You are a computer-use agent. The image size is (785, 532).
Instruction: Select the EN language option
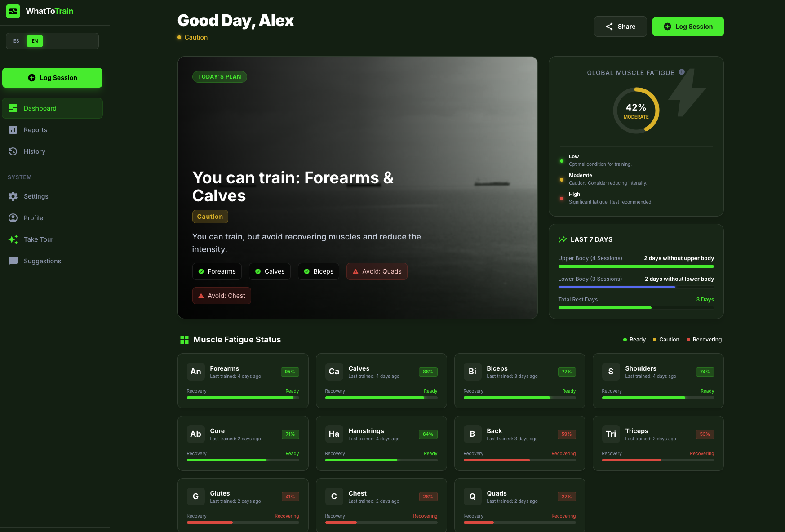(x=35, y=41)
